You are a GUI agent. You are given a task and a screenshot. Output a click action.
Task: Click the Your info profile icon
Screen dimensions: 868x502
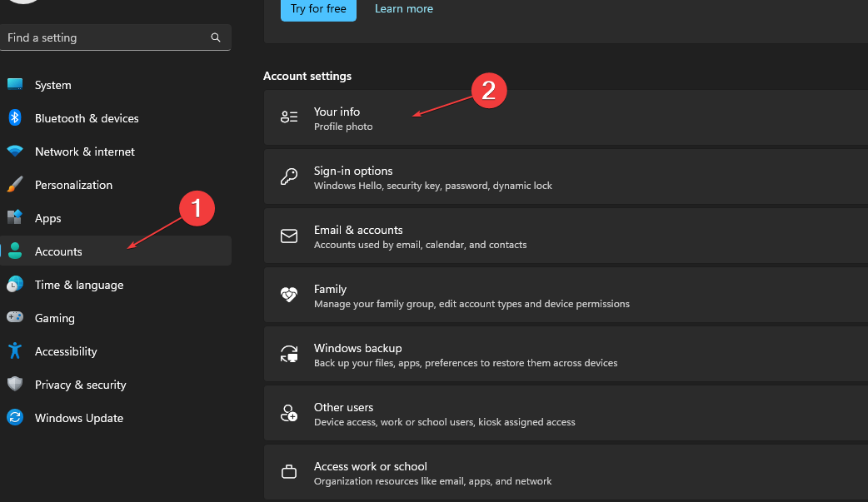point(288,117)
